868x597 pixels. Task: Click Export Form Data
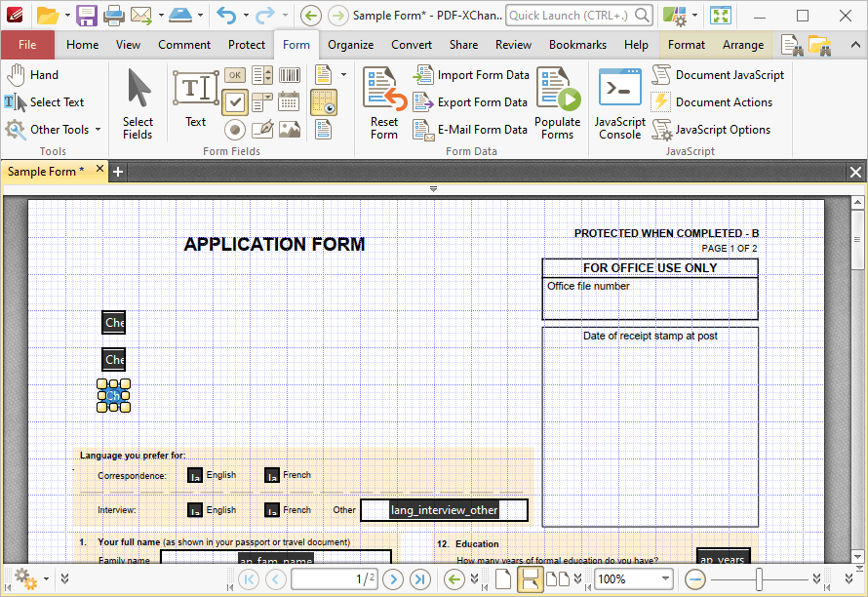tap(470, 101)
